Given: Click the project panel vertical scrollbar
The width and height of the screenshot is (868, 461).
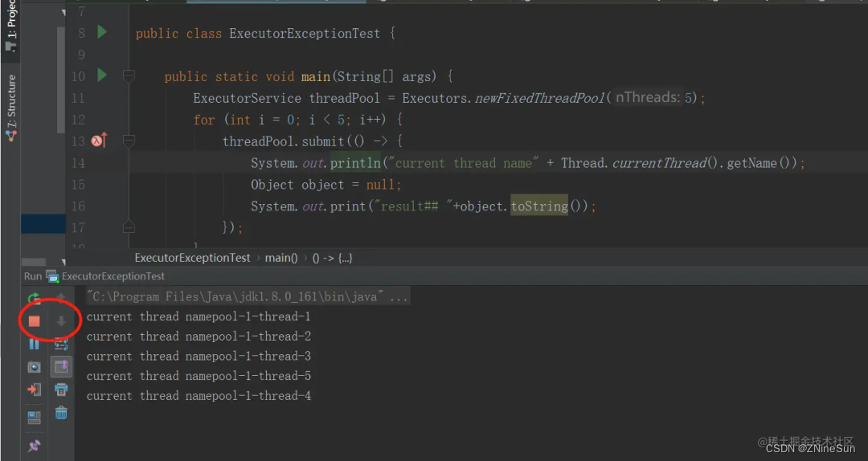Looking at the screenshot, I should tap(61, 80).
